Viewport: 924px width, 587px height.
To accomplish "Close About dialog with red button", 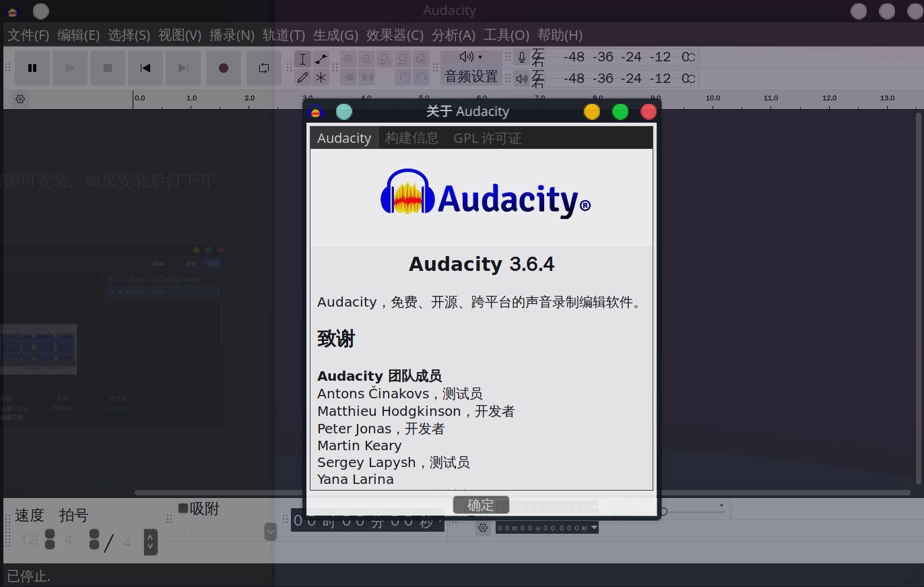I will click(x=649, y=112).
